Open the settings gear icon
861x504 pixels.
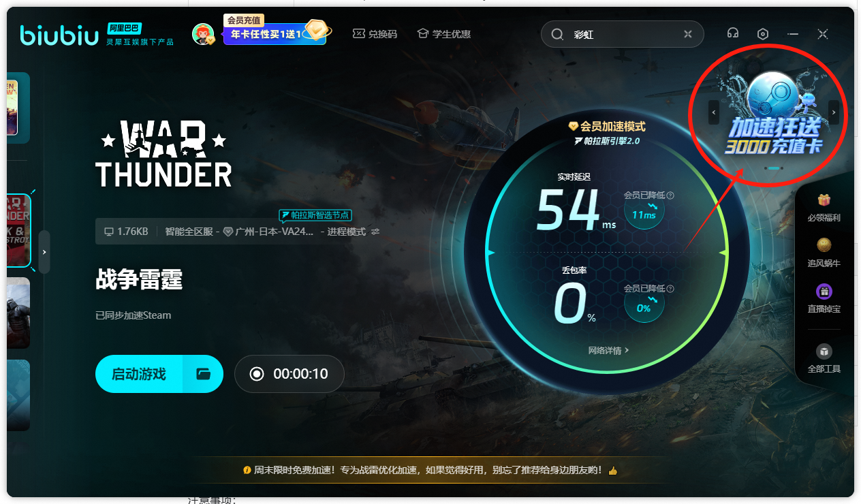762,33
